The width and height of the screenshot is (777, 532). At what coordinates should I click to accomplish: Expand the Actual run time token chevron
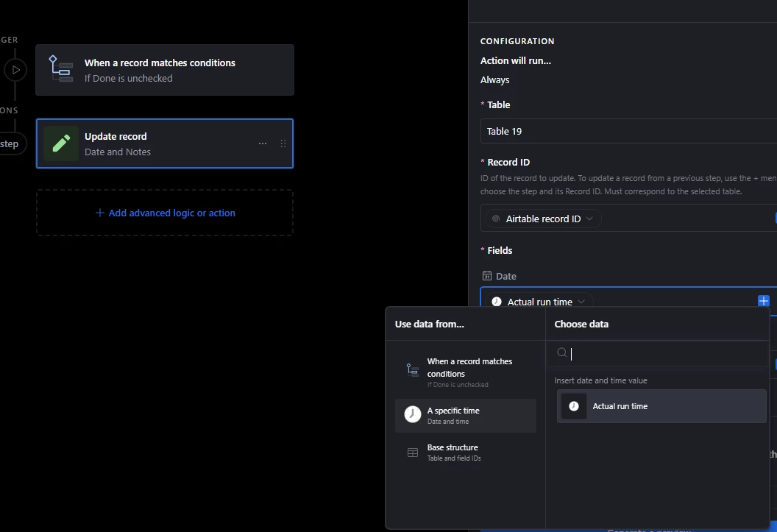[x=582, y=302]
